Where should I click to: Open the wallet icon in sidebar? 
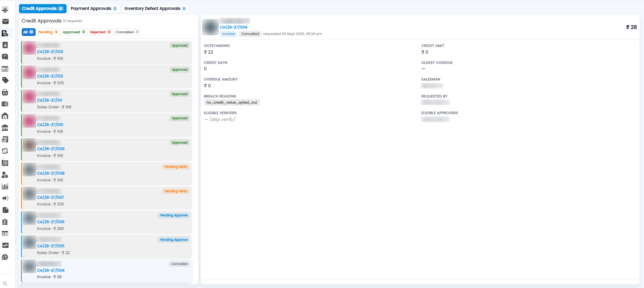point(5,104)
